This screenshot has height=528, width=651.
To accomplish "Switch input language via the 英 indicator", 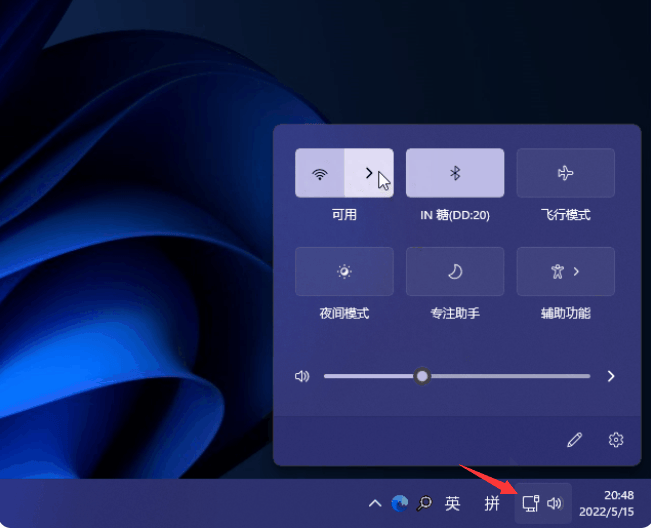I will 453,503.
